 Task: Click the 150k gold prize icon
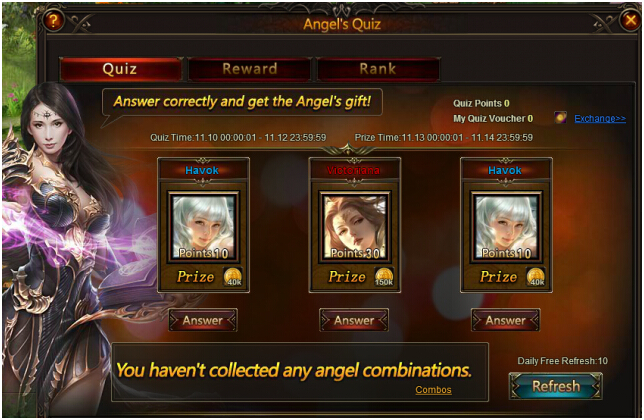tap(384, 276)
